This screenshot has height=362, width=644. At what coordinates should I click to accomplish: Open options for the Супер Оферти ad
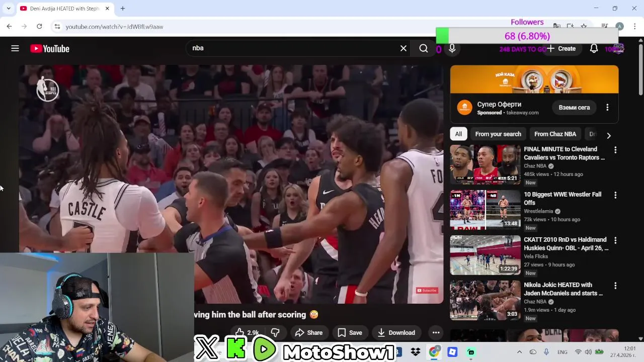click(607, 108)
